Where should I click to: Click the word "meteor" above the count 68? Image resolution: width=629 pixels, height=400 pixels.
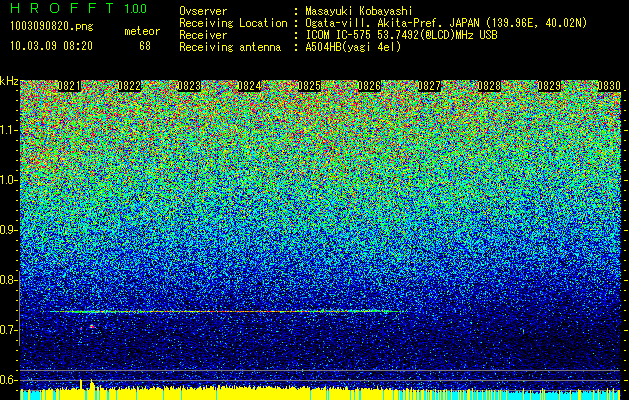point(142,31)
